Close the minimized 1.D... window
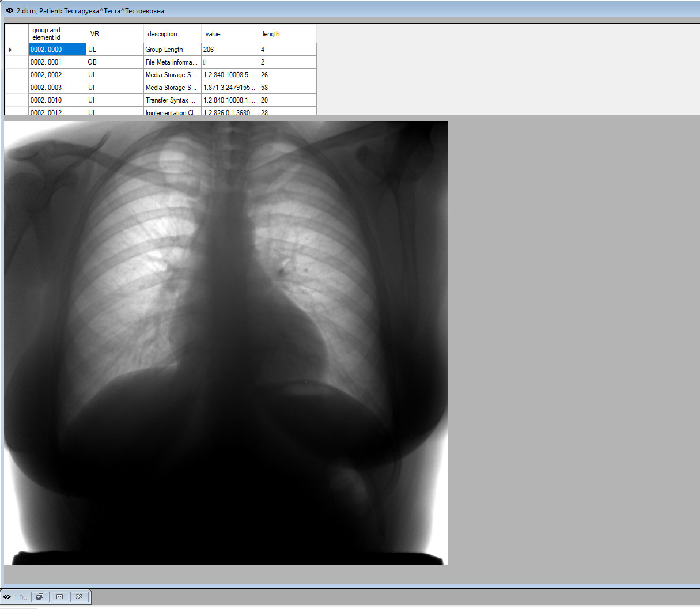This screenshot has height=609, width=700. click(x=80, y=596)
